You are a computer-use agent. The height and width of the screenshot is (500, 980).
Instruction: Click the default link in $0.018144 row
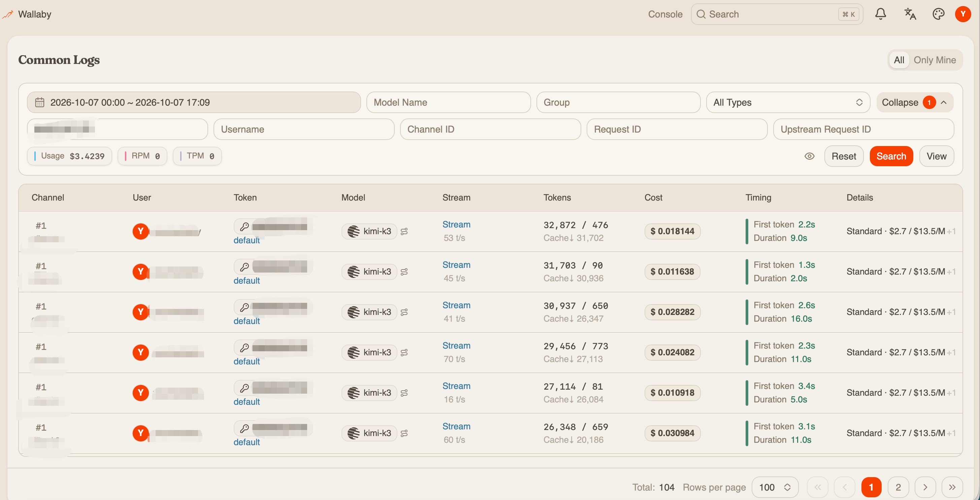[247, 240]
